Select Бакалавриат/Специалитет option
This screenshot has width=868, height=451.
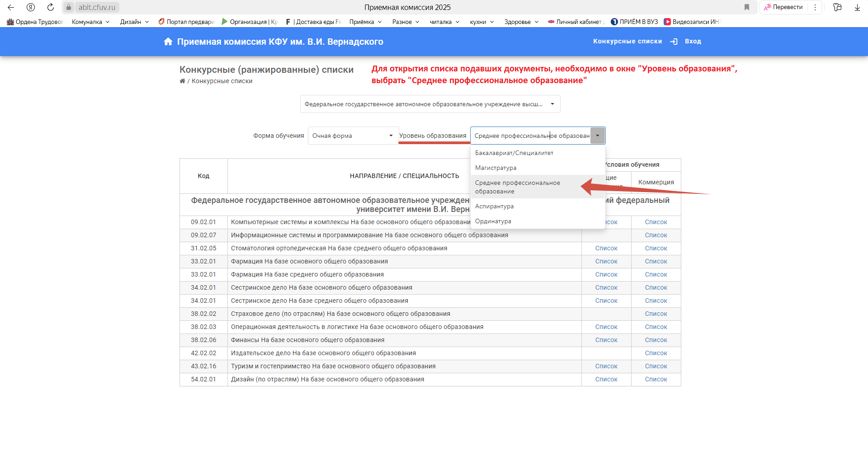(538, 153)
